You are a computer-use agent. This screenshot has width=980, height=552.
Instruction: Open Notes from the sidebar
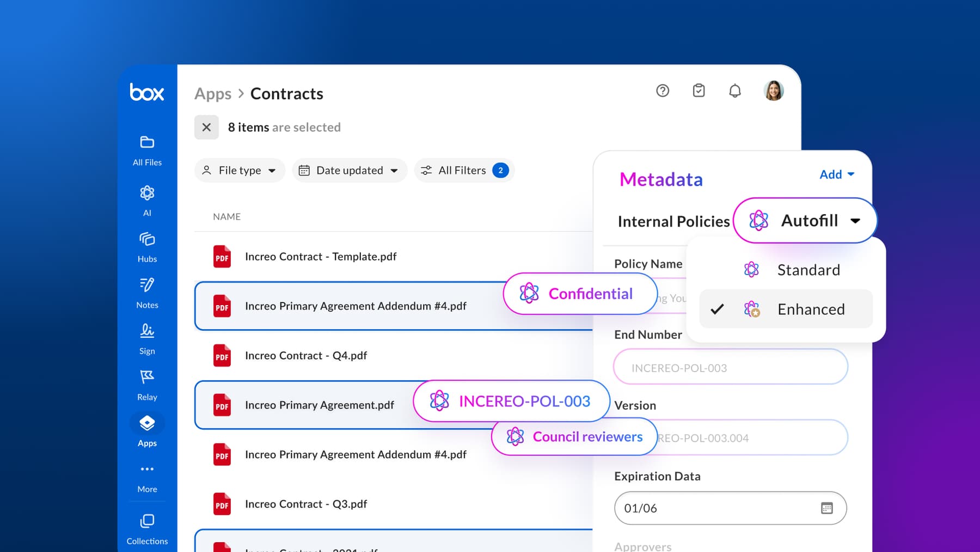point(146,292)
